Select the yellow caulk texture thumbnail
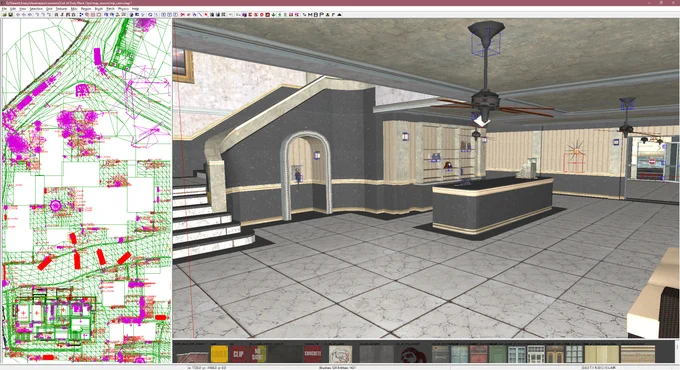This screenshot has height=370, width=680. click(x=219, y=354)
